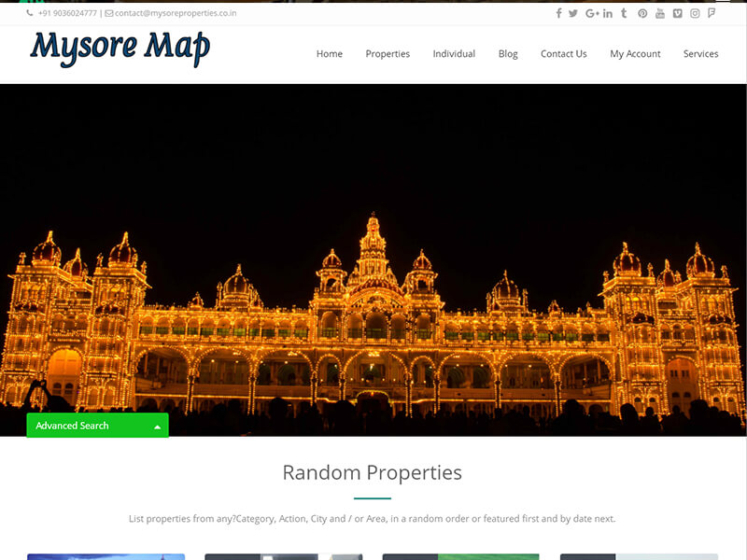Click the Random Properties heading
The width and height of the screenshot is (747, 560).
[x=372, y=473]
